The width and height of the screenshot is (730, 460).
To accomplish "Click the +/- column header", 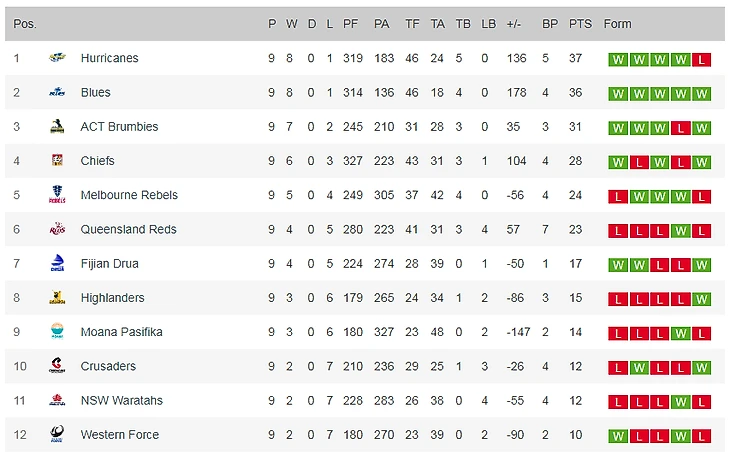I will pyautogui.click(x=514, y=24).
